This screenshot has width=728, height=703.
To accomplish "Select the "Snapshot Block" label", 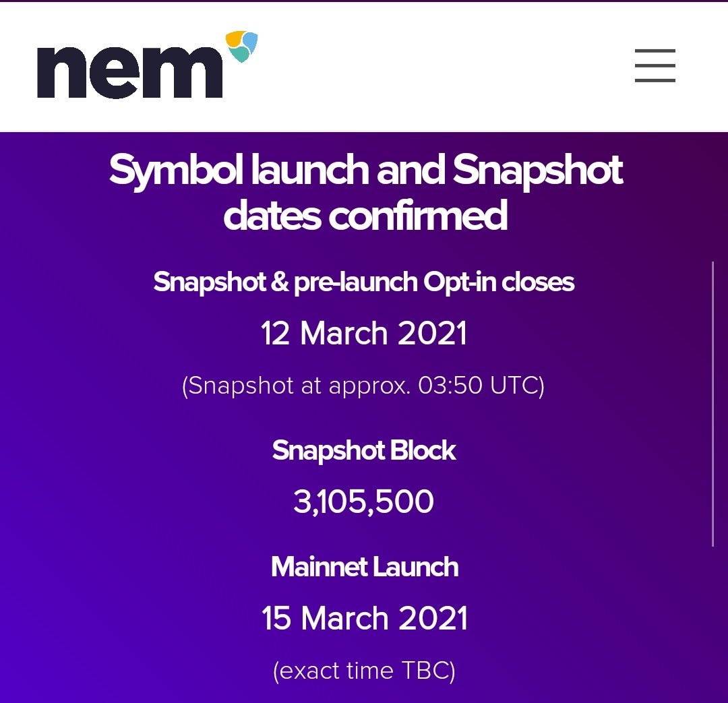I will click(364, 450).
